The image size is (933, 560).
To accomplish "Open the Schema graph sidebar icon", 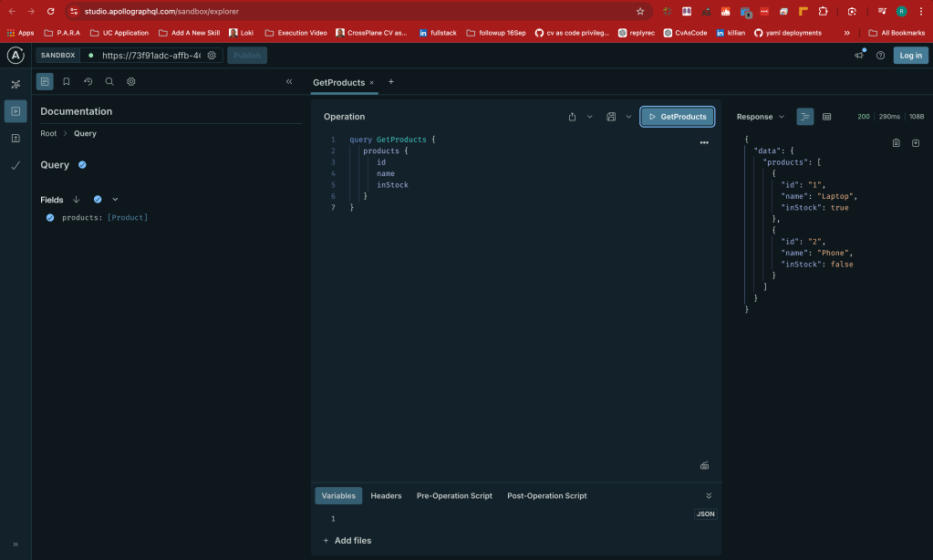I will 16,84.
